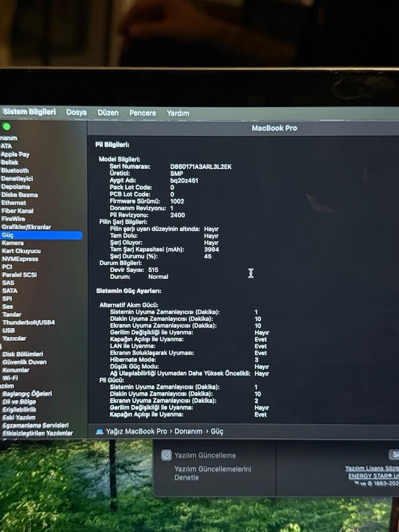Select Tanılar in the sidebar
This screenshot has height=532, width=399.
click(12, 314)
